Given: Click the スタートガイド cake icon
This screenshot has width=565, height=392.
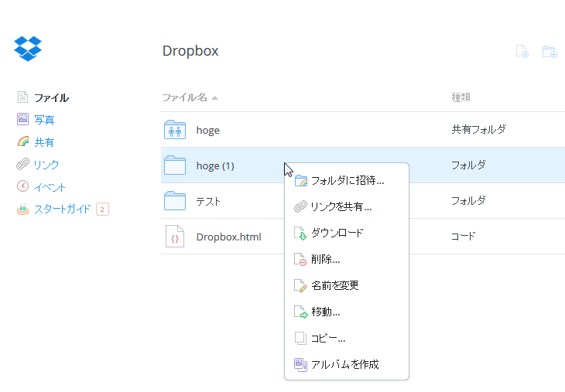Looking at the screenshot, I should 22,209.
